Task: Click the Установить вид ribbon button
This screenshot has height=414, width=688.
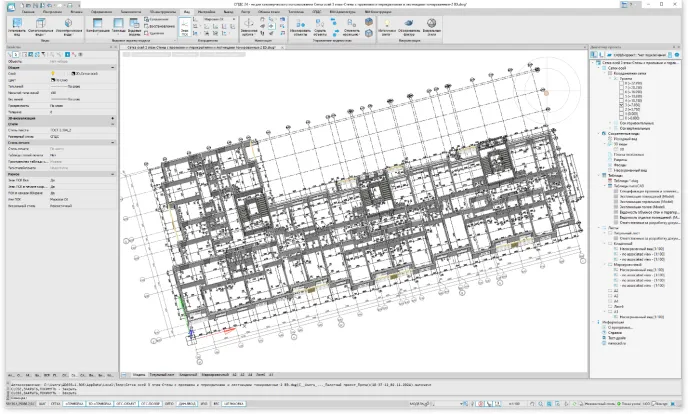Action: click(x=16, y=28)
